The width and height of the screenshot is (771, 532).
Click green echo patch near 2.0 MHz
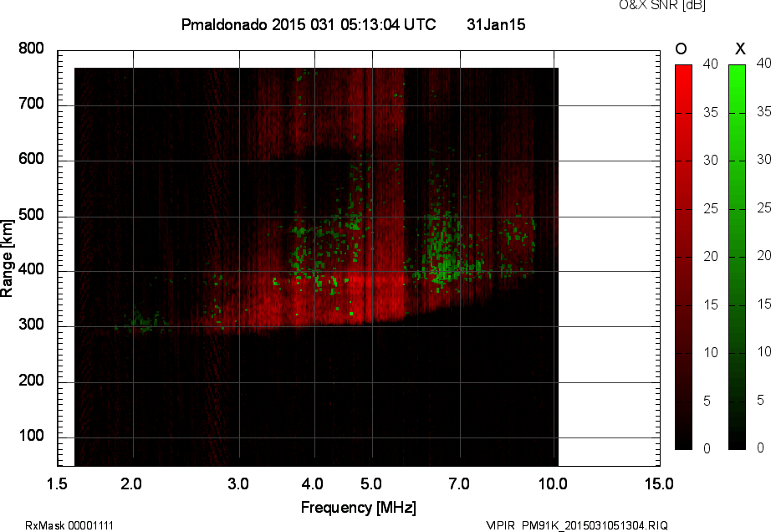click(x=143, y=322)
